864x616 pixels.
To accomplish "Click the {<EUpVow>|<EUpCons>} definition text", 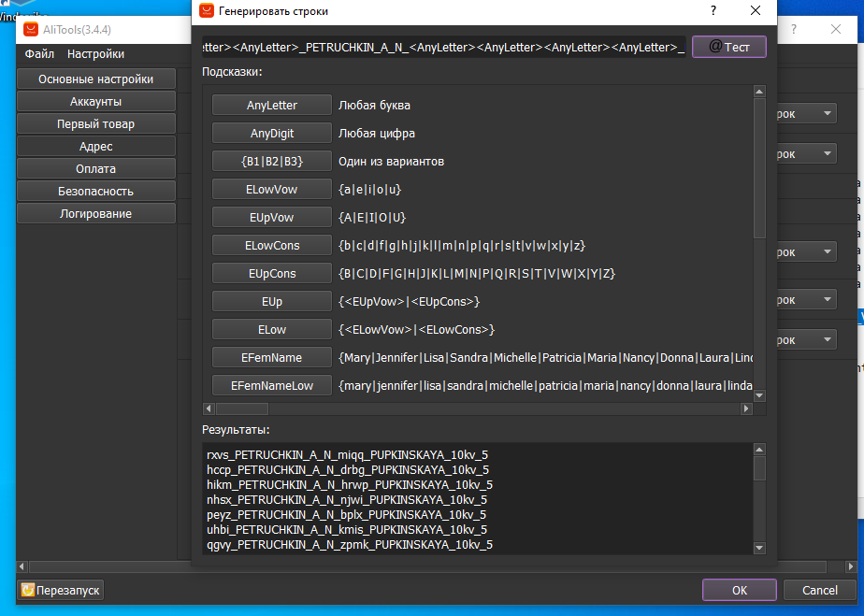I will point(409,302).
